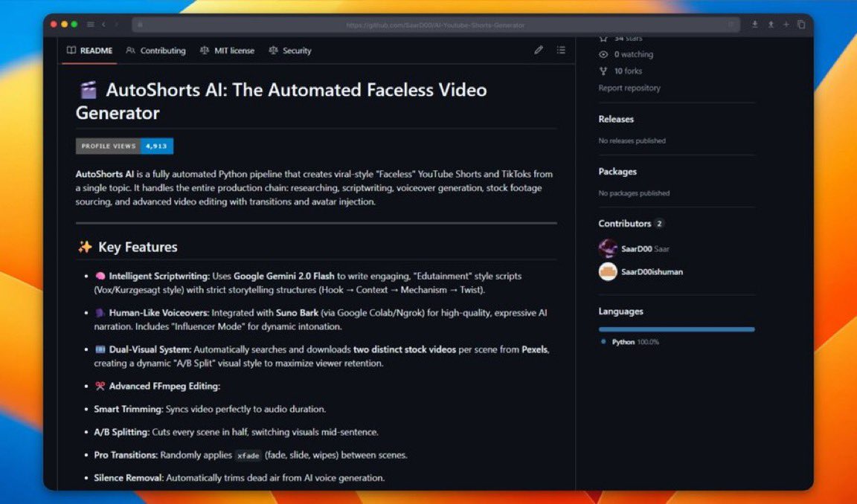
Task: Click the browser downloads icon
Action: [755, 25]
